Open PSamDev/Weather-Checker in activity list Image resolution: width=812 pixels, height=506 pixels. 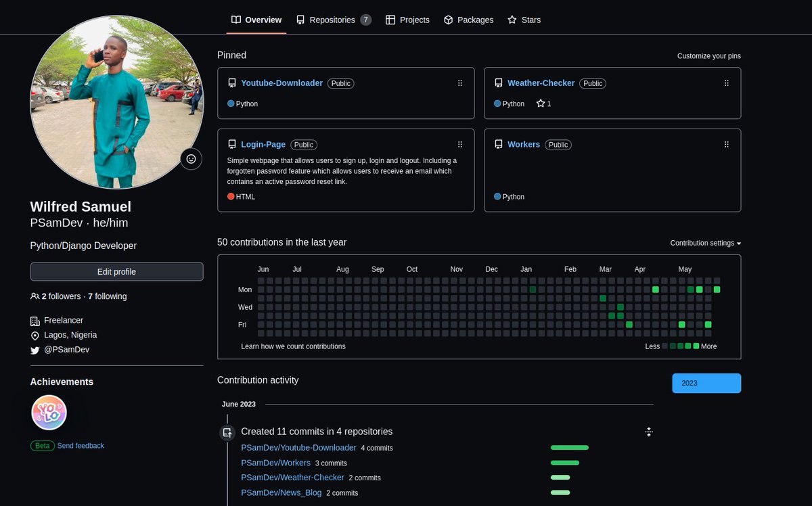point(292,478)
